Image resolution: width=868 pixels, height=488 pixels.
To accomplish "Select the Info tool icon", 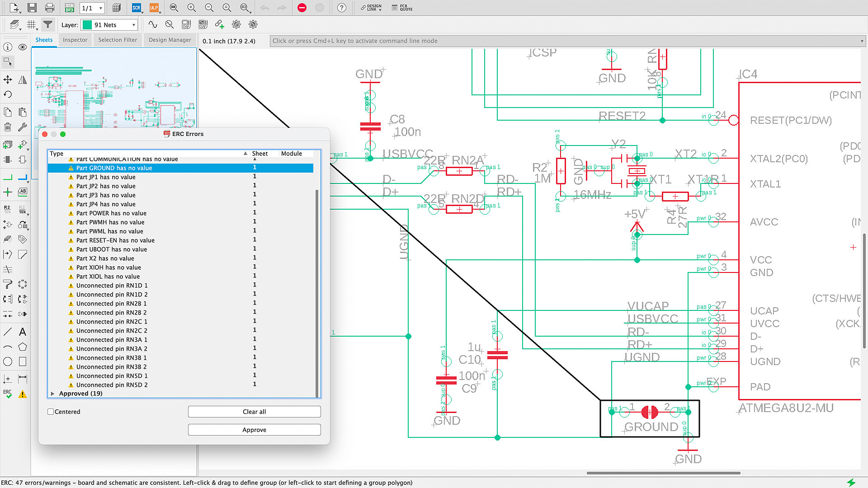I will click(8, 47).
